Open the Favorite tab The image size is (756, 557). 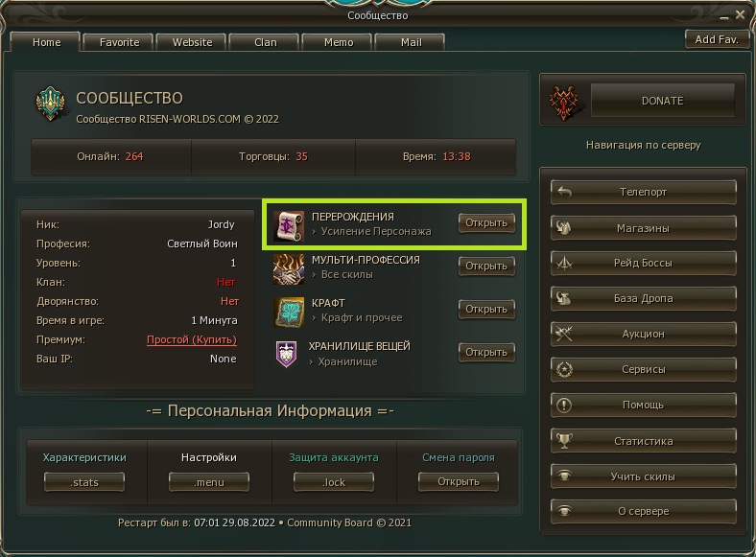119,42
